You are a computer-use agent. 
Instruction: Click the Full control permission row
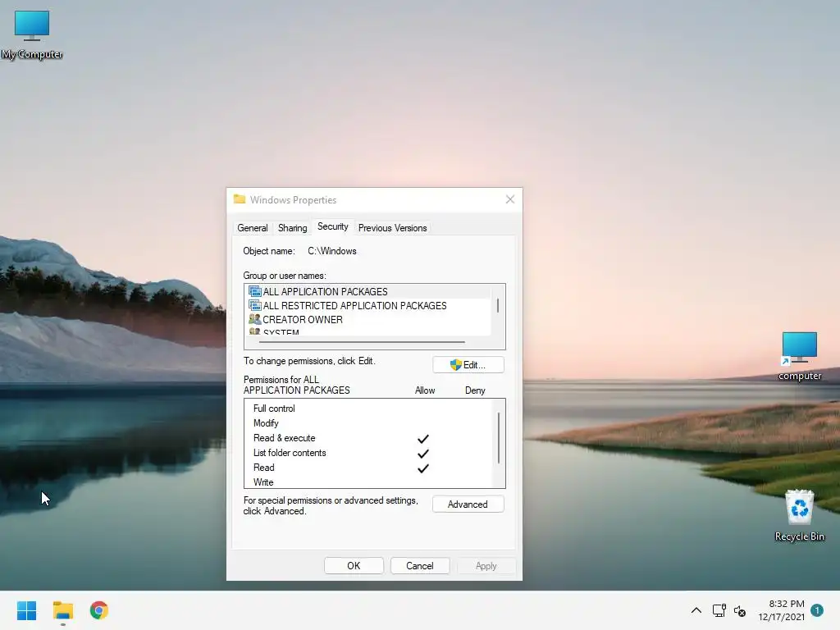pos(368,409)
